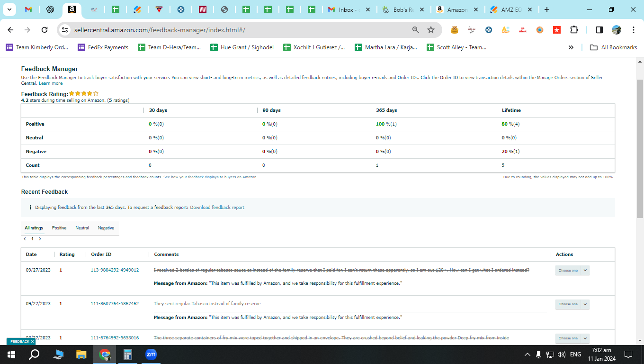Open the IP Alert extension icon
This screenshot has height=364, width=644.
(x=523, y=30)
